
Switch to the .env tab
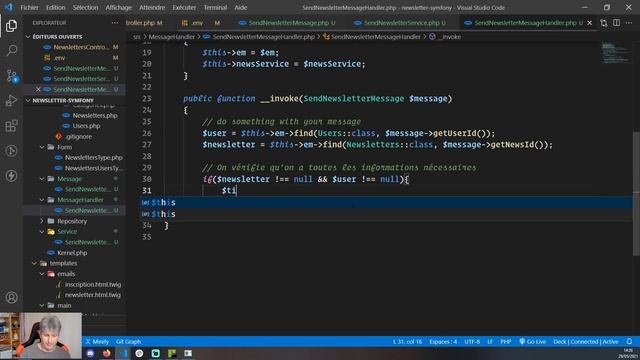pos(198,23)
